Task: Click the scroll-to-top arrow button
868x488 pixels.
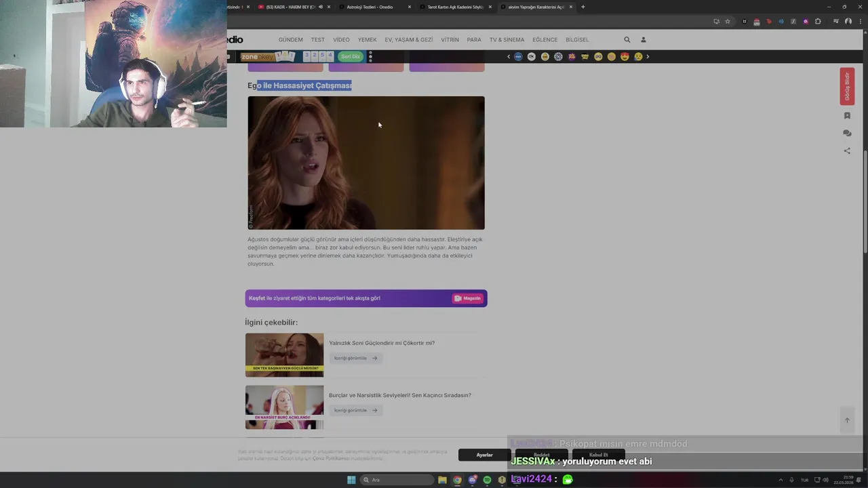Action: (847, 420)
